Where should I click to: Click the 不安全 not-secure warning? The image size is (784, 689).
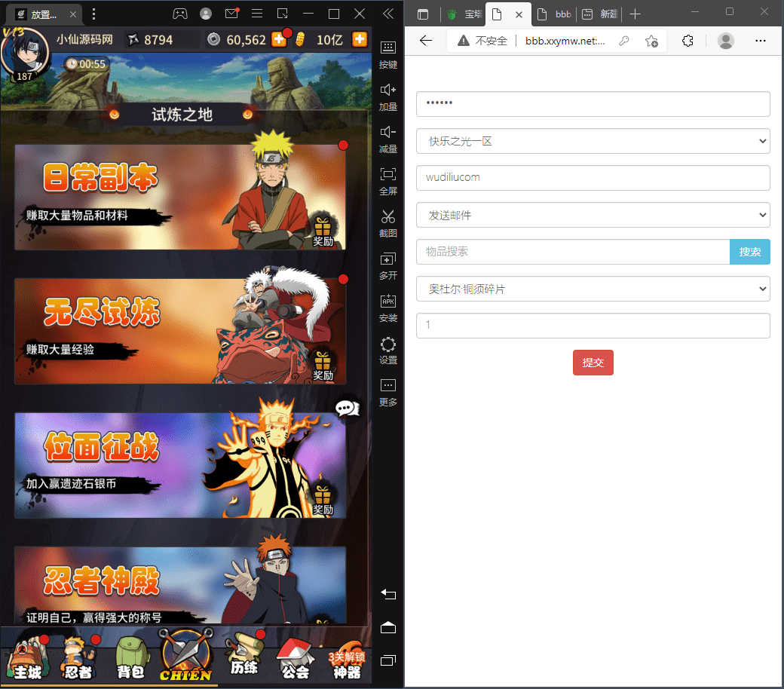click(x=482, y=41)
